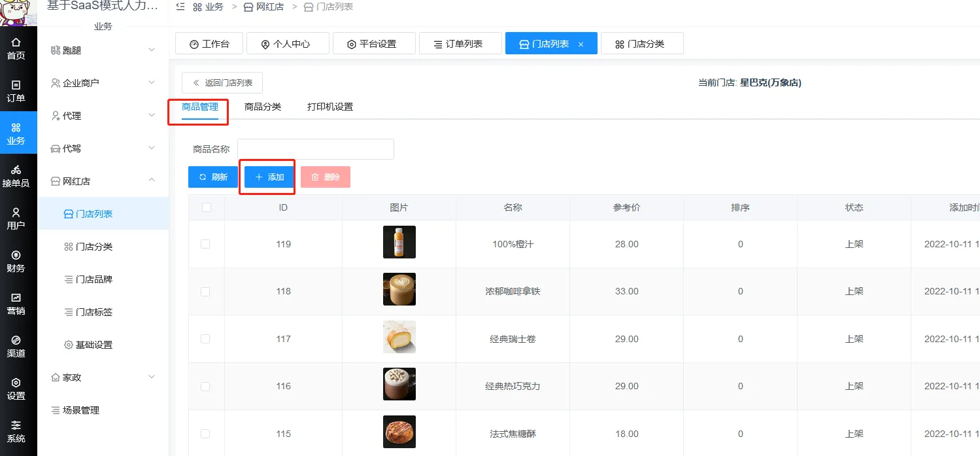The height and width of the screenshot is (456, 980).
Task: Click the 返回门店列表 back button
Action: point(222,83)
